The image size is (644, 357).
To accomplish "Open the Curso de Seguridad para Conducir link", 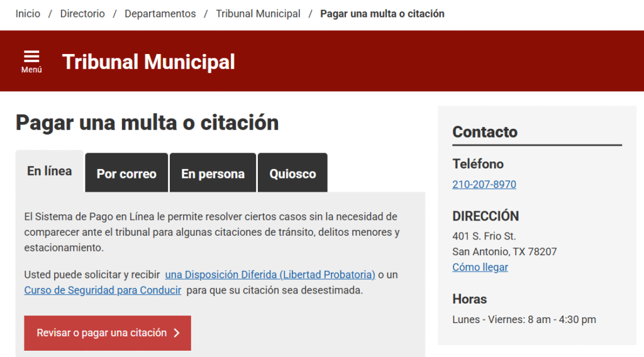I will tap(103, 290).
